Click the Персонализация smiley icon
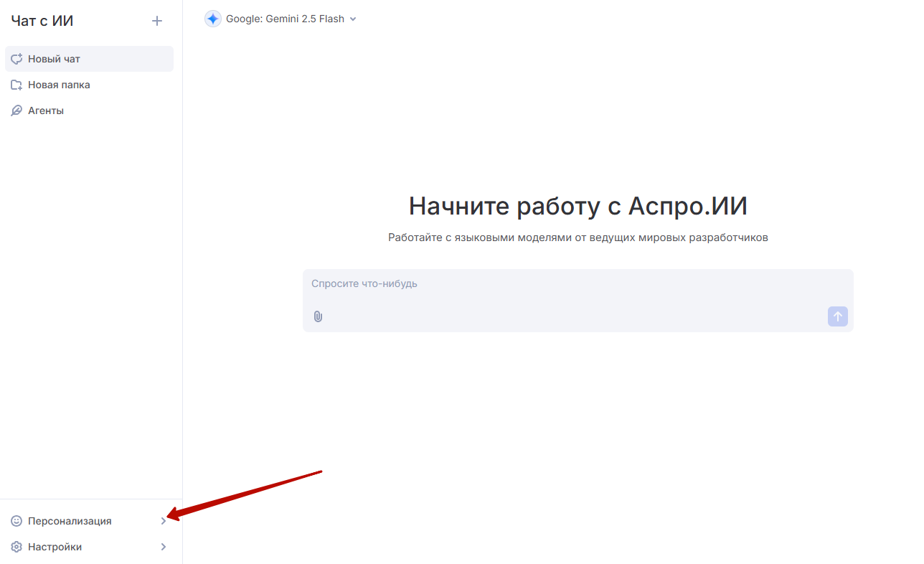Viewport: 924px width, 564px height. pos(16,521)
